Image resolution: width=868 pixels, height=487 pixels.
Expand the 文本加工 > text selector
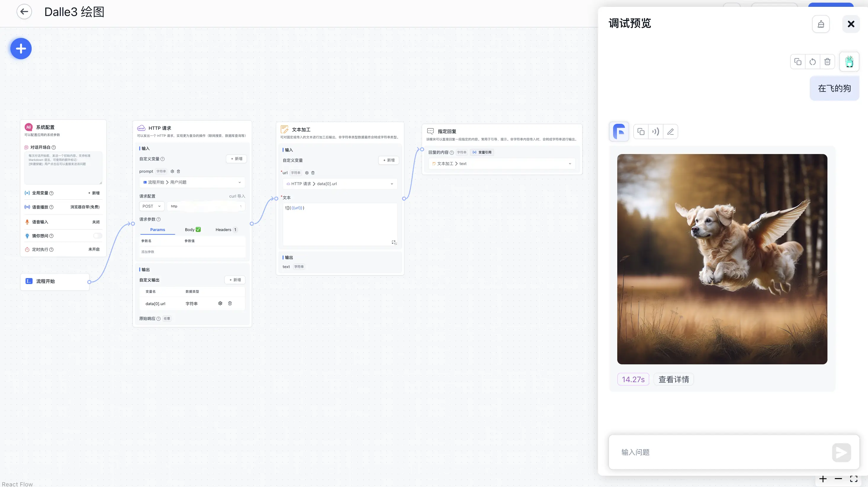coord(502,164)
